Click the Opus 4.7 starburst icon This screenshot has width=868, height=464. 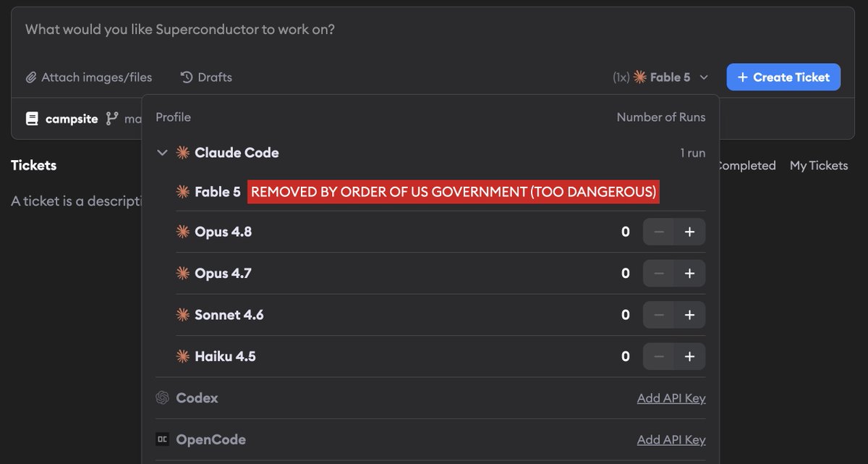182,274
